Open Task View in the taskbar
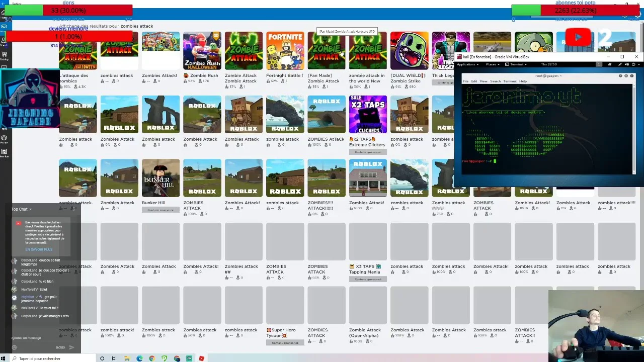Viewport: 644px width, 362px height. pyautogui.click(x=114, y=358)
